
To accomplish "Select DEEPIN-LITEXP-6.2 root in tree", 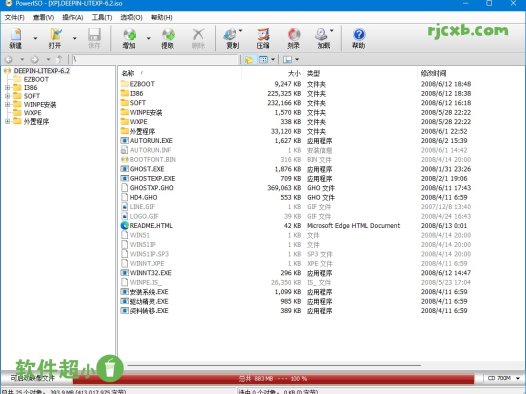I will pos(42,71).
